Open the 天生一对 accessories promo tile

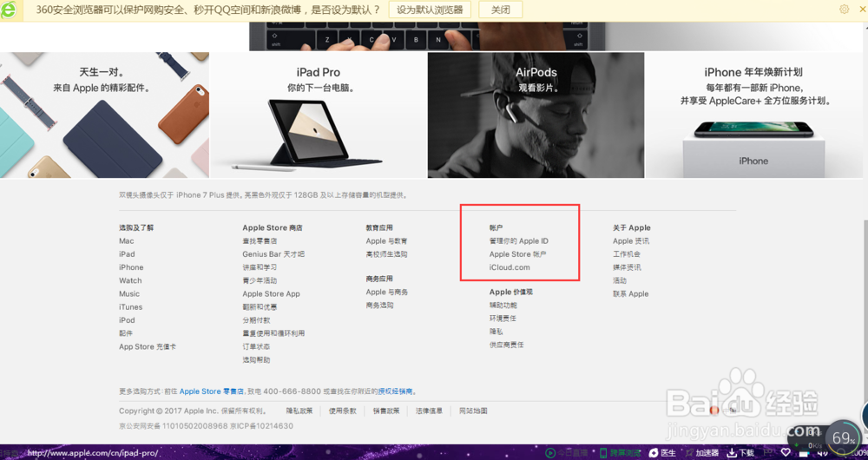(x=105, y=115)
